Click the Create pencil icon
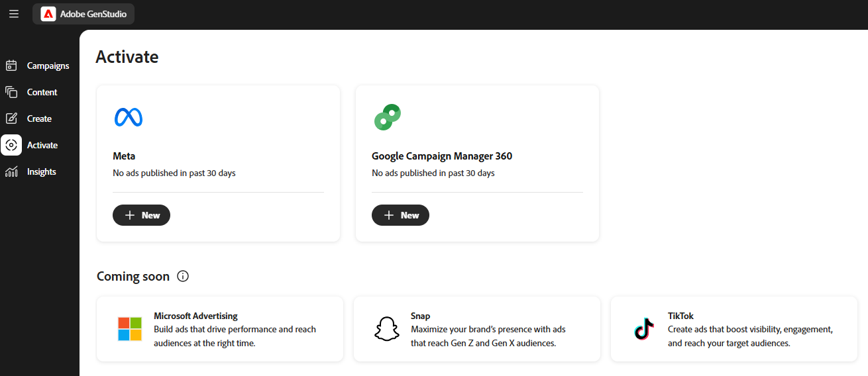868x376 pixels. pyautogui.click(x=11, y=118)
